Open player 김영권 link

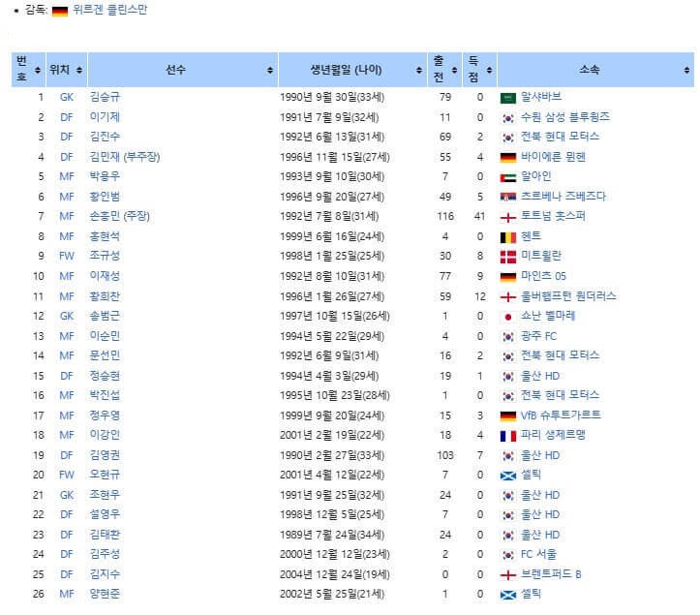(x=105, y=455)
